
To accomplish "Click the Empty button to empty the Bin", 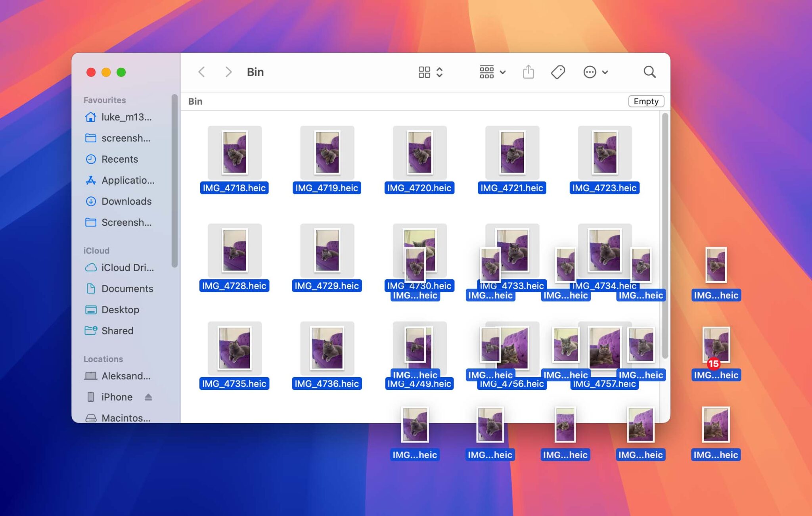I will click(x=646, y=101).
